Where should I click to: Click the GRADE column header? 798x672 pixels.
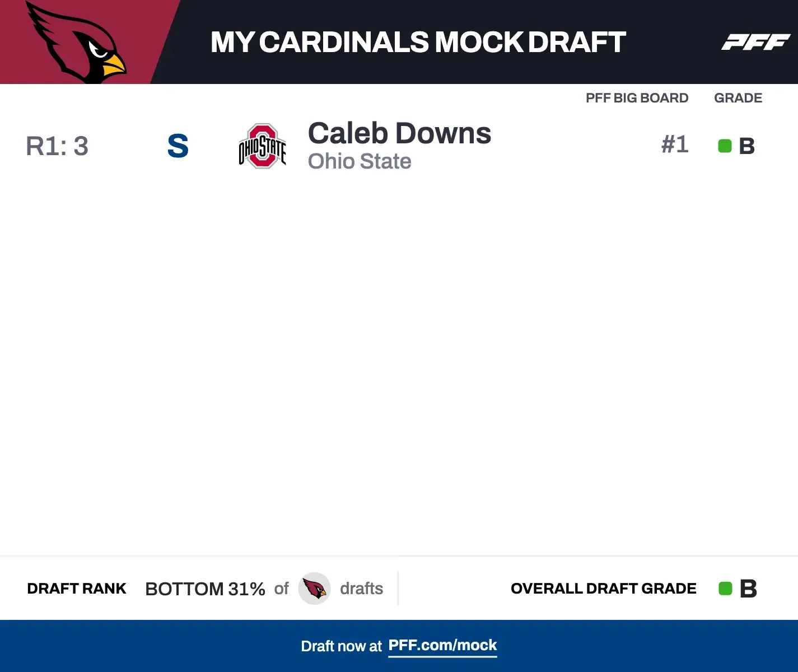(x=738, y=98)
